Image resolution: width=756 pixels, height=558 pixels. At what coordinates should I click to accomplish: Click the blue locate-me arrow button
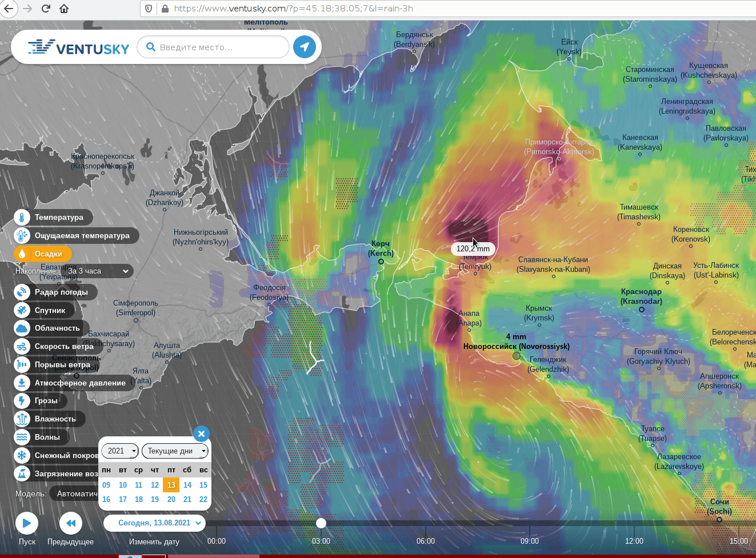coord(305,47)
